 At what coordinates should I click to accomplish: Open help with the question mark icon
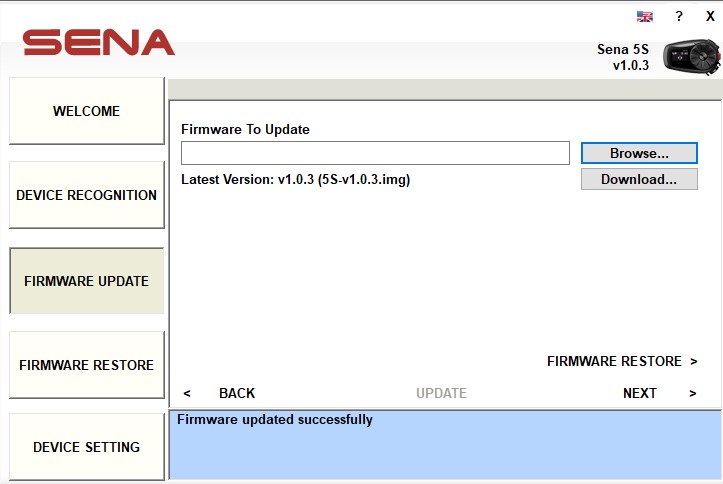coord(679,17)
